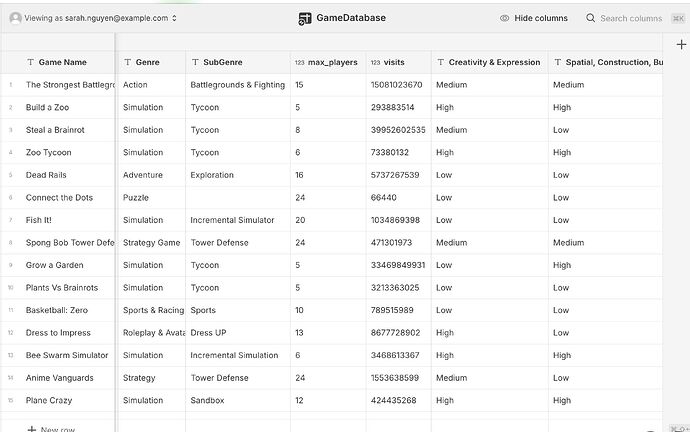Click text icon of Spatial, Construction column
The image size is (690, 432).
click(x=558, y=62)
